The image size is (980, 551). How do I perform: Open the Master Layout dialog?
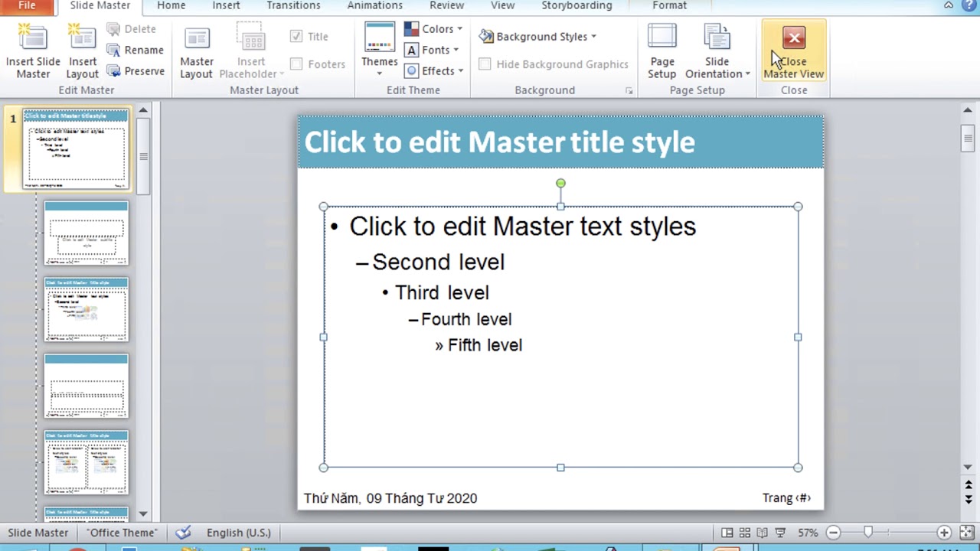[196, 51]
